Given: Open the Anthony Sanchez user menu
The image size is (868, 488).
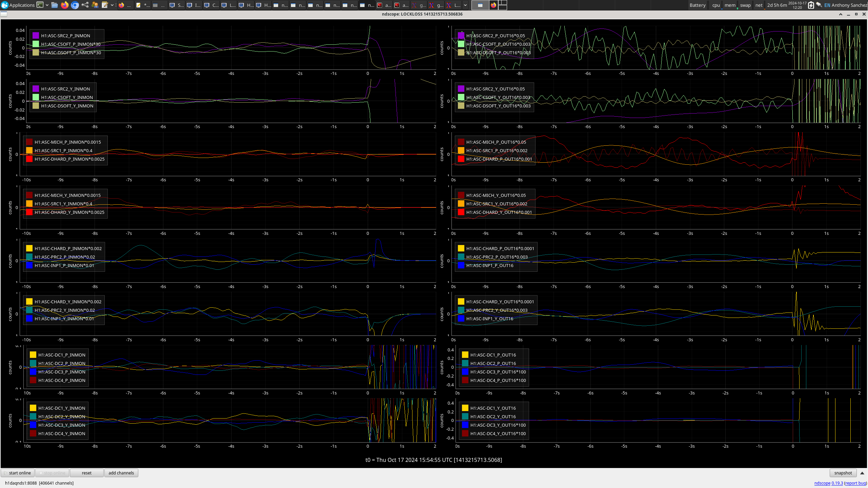Looking at the screenshot, I should (x=849, y=5).
